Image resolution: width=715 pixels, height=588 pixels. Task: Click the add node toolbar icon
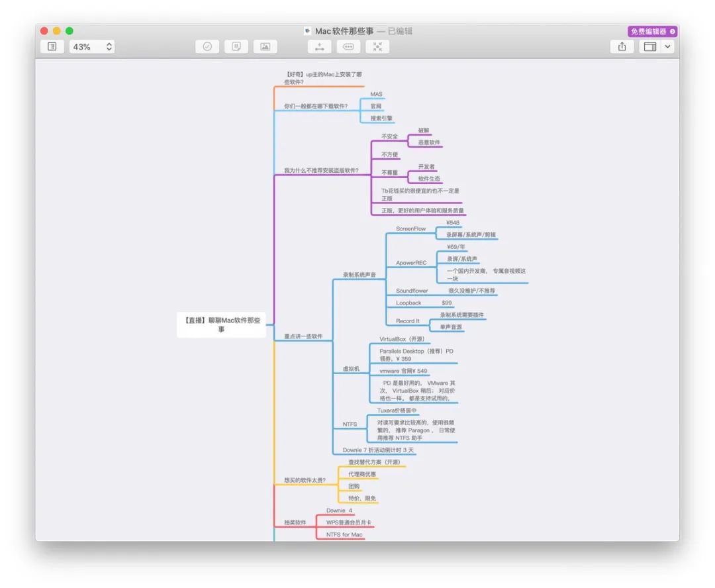point(319,46)
